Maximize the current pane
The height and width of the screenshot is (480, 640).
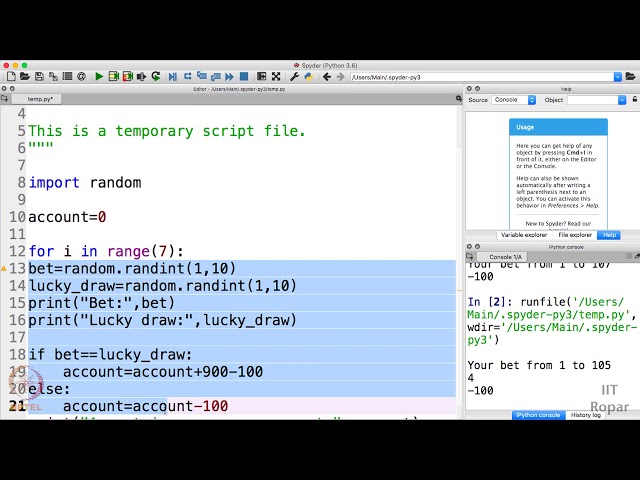pyautogui.click(x=262, y=76)
